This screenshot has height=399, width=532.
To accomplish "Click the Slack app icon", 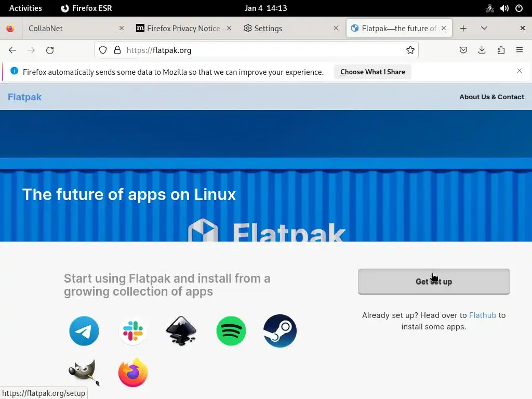I will point(132,331).
